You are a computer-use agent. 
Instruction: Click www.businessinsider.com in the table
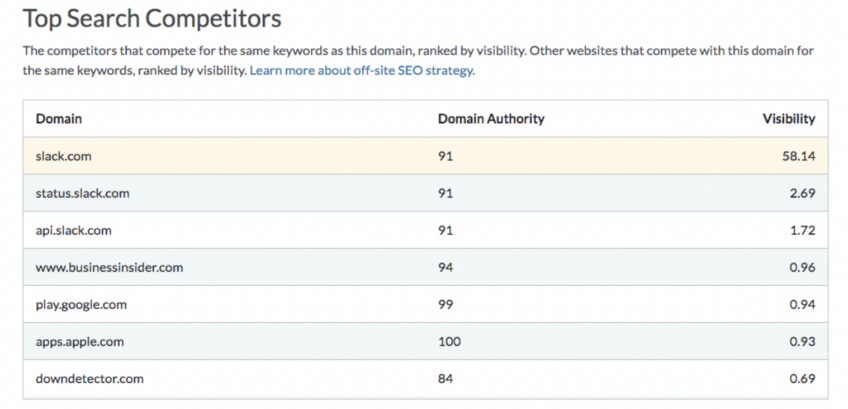point(109,267)
